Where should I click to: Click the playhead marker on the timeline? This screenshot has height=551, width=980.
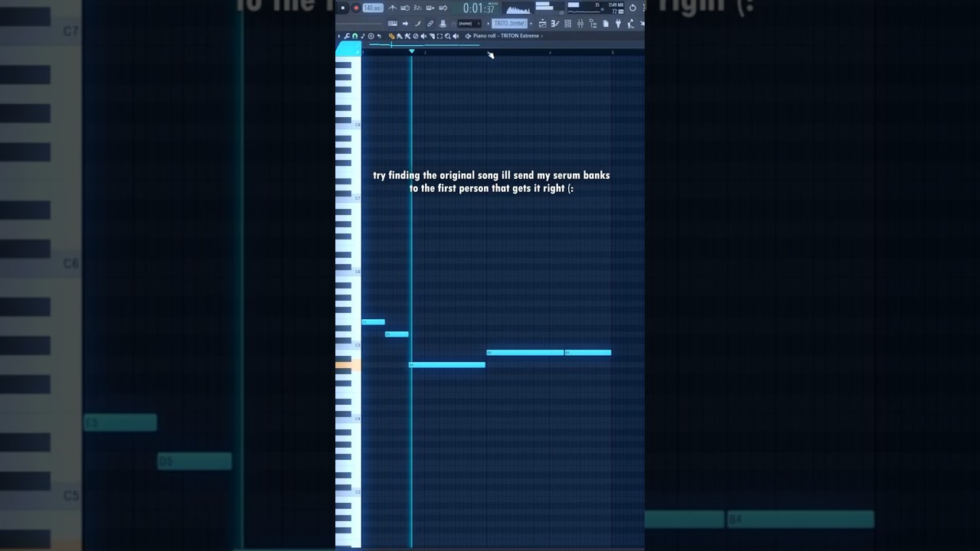[x=411, y=51]
